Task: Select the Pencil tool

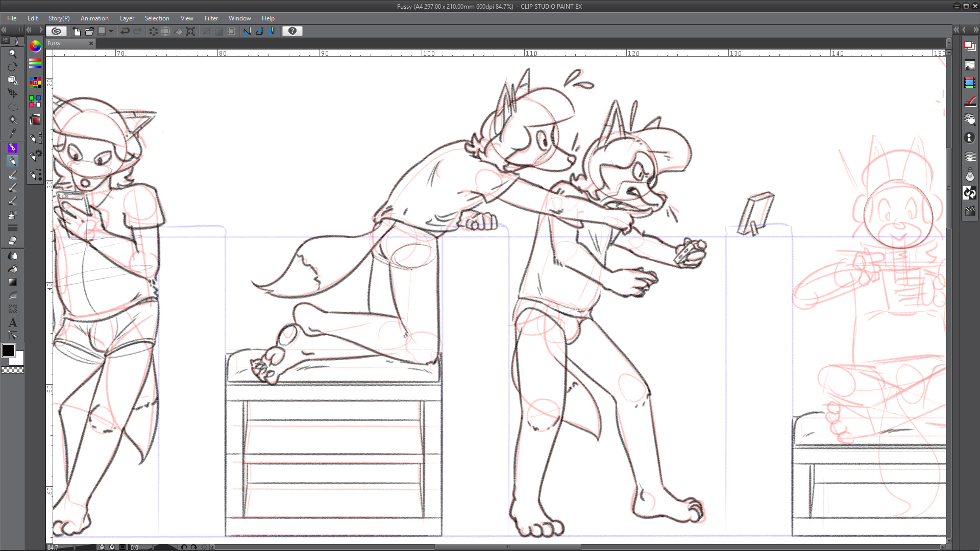Action: point(13,161)
